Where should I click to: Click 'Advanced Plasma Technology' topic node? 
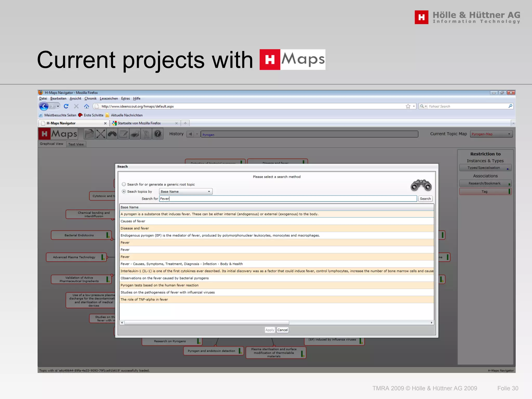[76, 257]
